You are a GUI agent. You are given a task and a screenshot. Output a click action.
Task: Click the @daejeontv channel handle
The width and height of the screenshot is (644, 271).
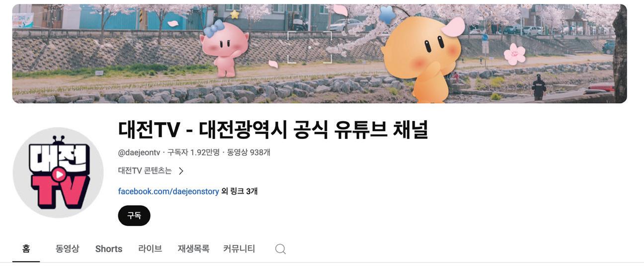pyautogui.click(x=139, y=152)
